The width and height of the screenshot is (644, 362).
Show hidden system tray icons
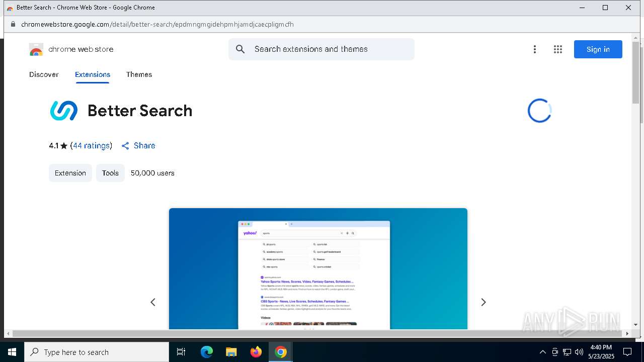tap(542, 352)
